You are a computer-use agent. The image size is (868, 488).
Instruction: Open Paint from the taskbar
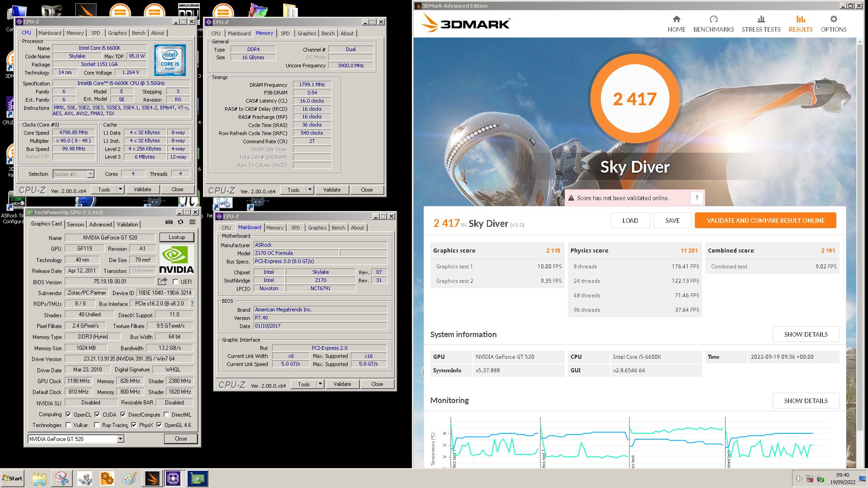pyautogui.click(x=130, y=478)
